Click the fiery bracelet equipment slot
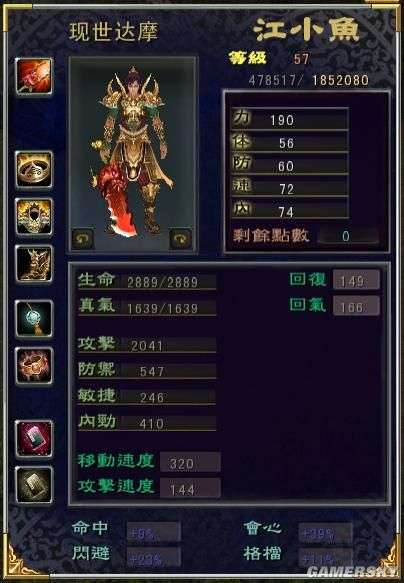404x583 pixels. point(34,365)
